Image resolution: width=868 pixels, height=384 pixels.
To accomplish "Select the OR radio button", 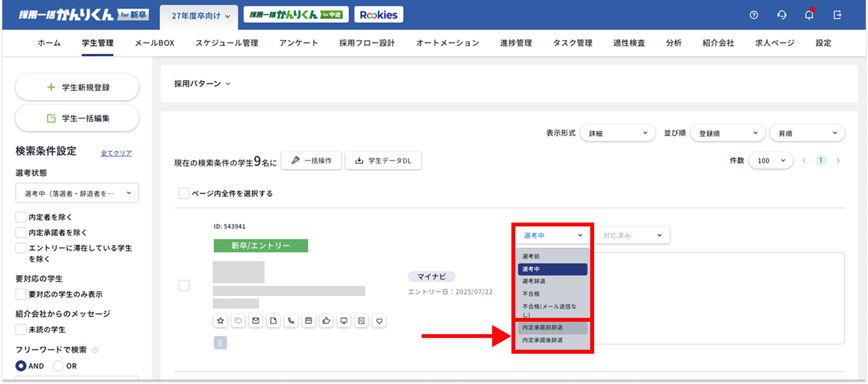I will click(x=58, y=366).
